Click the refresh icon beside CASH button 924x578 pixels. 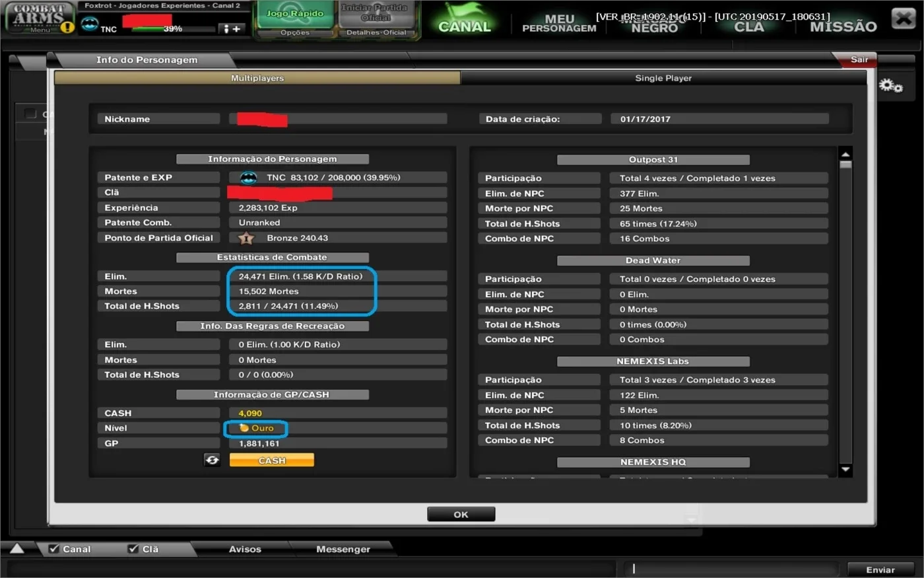[x=212, y=460]
